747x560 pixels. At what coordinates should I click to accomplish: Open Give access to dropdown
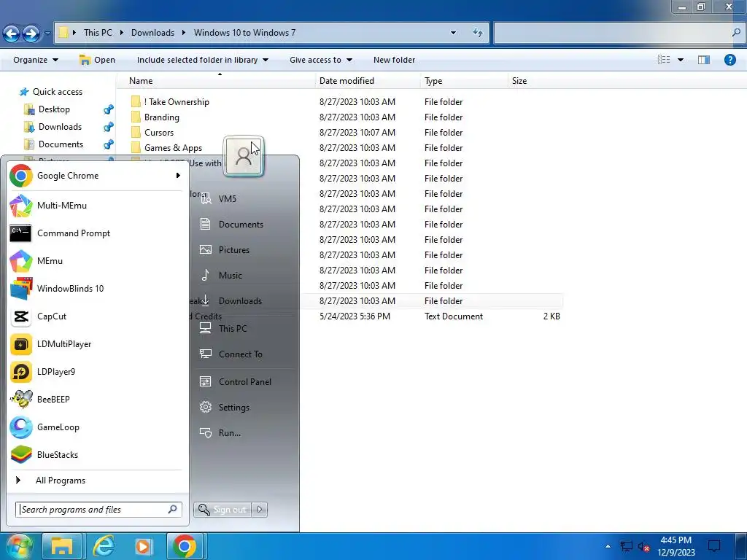(x=321, y=60)
